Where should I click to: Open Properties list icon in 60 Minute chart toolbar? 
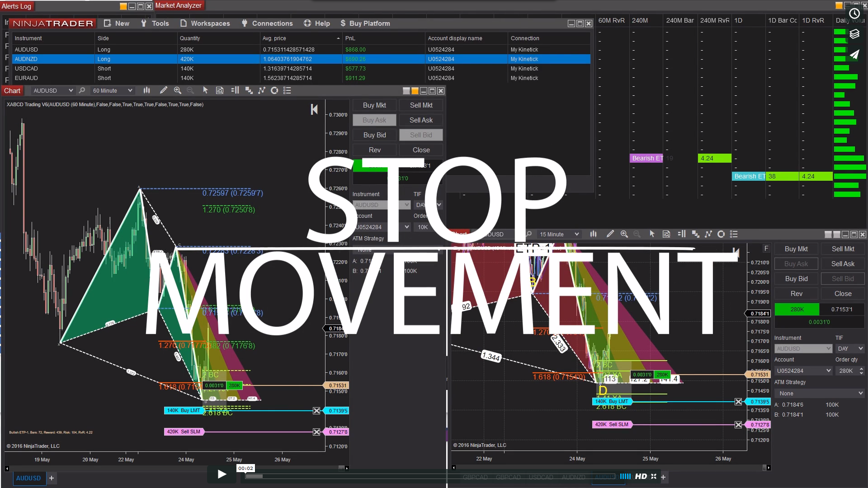tap(287, 90)
